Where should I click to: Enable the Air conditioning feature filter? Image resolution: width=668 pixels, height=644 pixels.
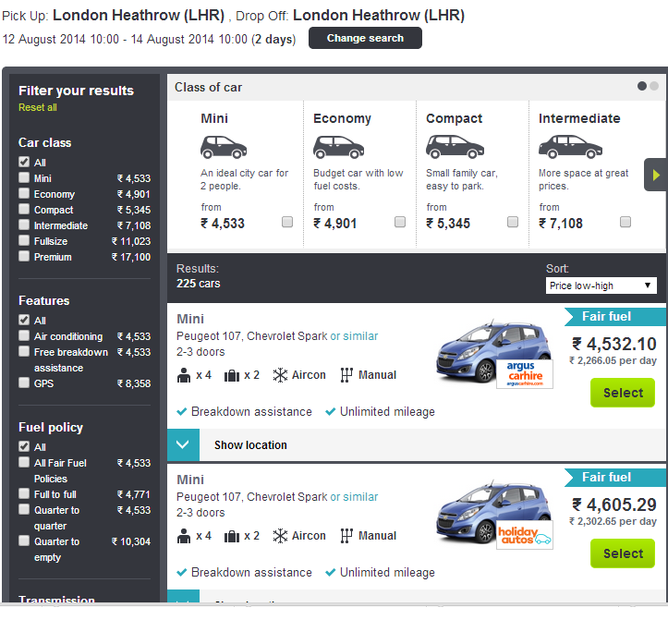(x=24, y=336)
